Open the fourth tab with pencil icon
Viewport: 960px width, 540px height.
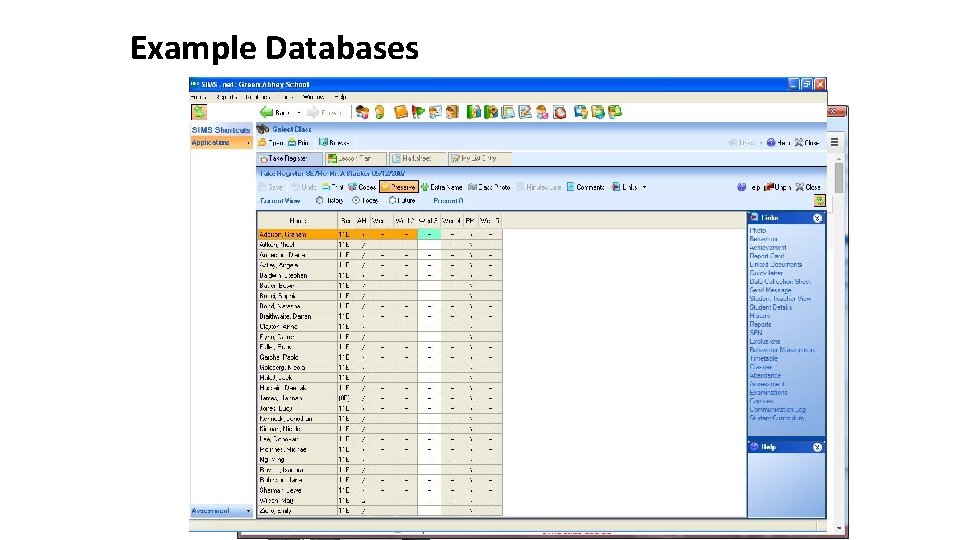(x=479, y=159)
